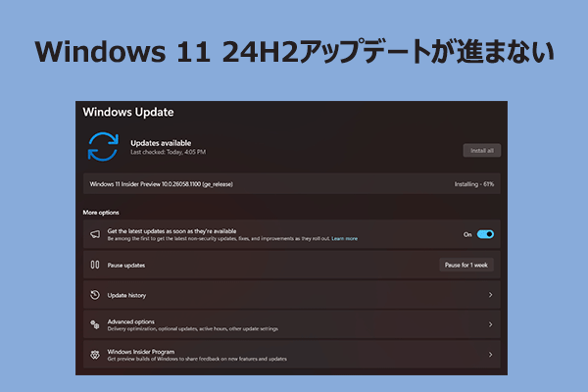Click the Windows Insider Program icon

[x=95, y=355]
